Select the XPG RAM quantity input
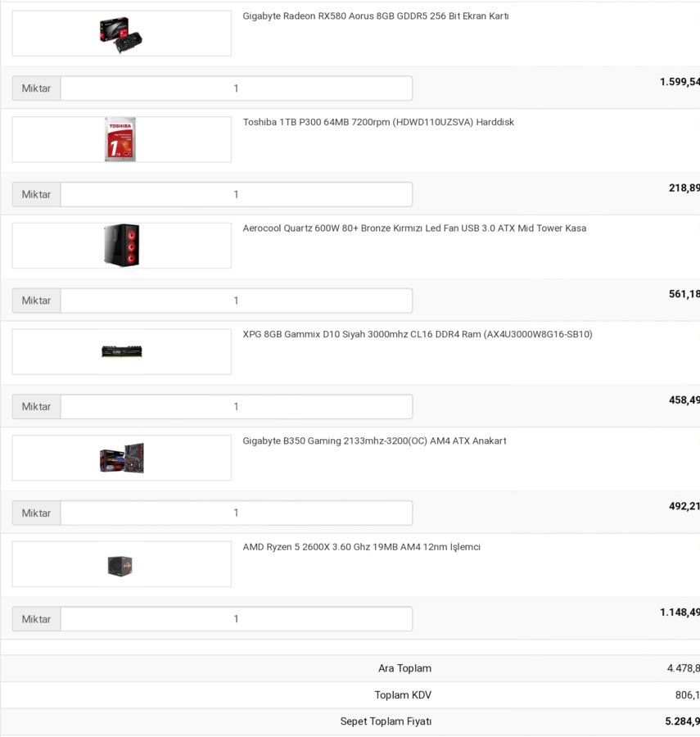This screenshot has width=700, height=737. point(237,407)
